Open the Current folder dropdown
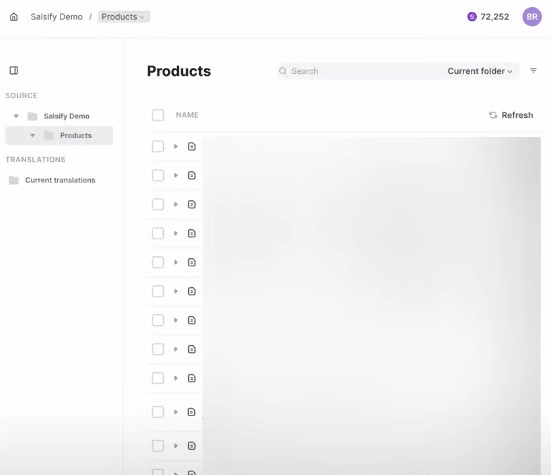The image size is (551, 475). 479,71
